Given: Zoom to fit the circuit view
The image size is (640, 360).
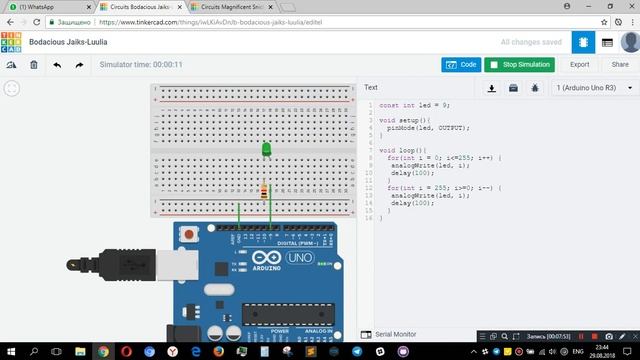Looking at the screenshot, I should (11, 88).
